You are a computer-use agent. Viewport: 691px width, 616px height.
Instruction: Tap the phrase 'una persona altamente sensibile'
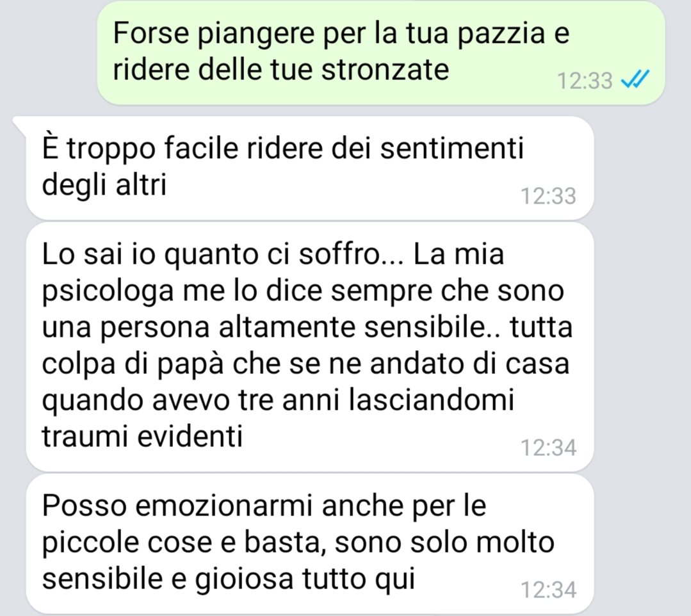(263, 328)
